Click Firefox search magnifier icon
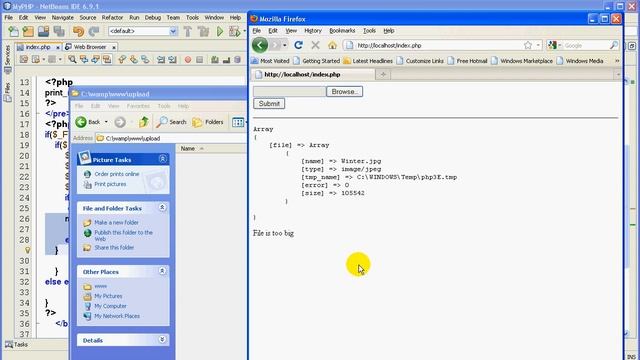The width and height of the screenshot is (640, 360). [x=614, y=45]
